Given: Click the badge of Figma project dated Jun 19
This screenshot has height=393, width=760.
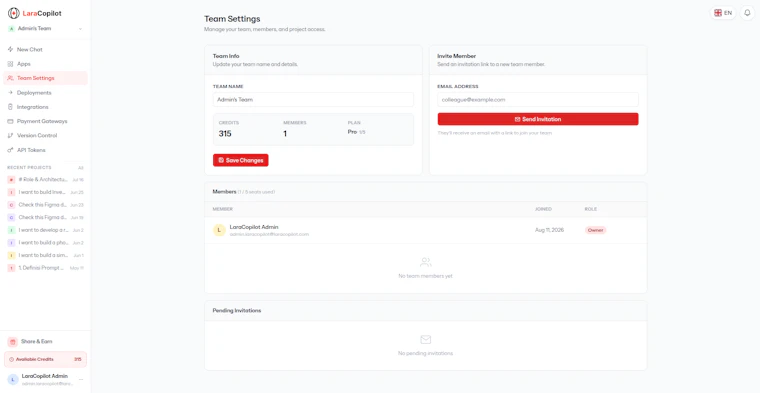Looking at the screenshot, I should point(11,218).
